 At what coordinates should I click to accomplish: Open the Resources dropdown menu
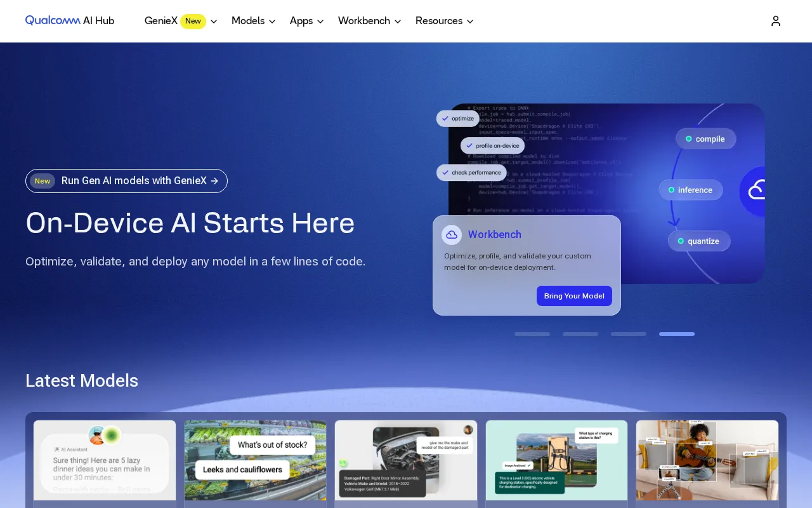(445, 21)
